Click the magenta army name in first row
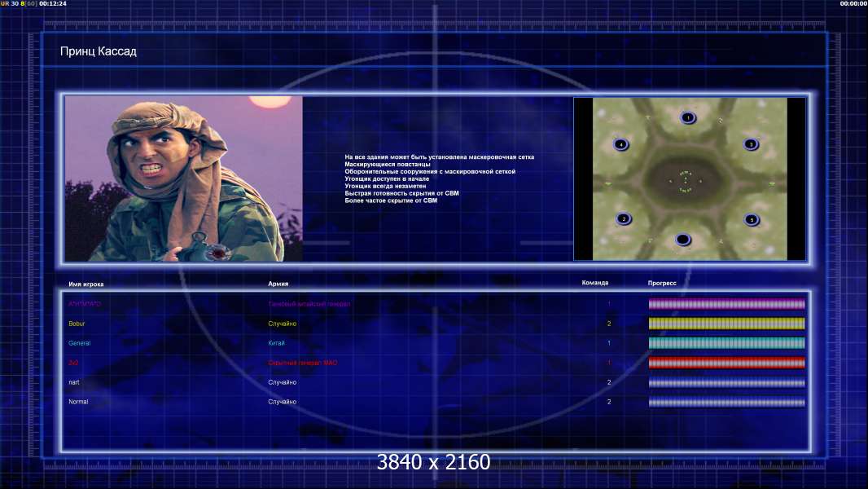This screenshot has width=868, height=489. pos(309,304)
